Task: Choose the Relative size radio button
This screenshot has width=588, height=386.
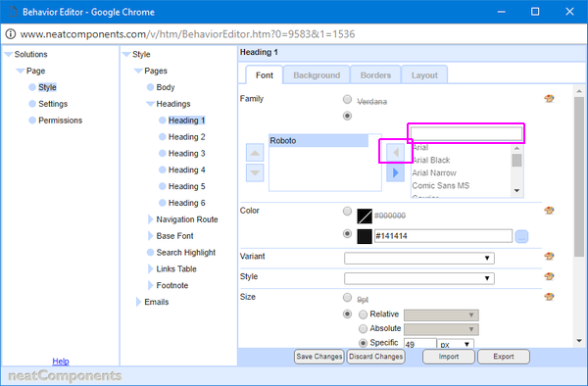Action: pos(363,314)
